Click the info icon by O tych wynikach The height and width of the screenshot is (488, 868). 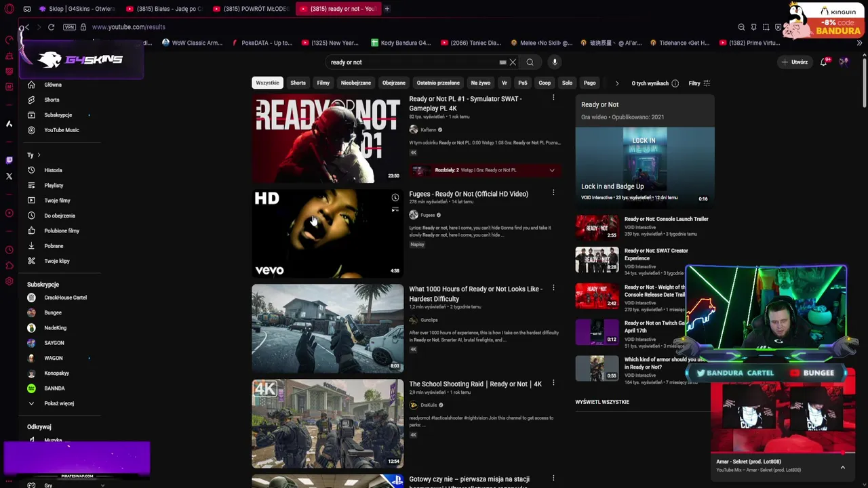click(x=675, y=83)
